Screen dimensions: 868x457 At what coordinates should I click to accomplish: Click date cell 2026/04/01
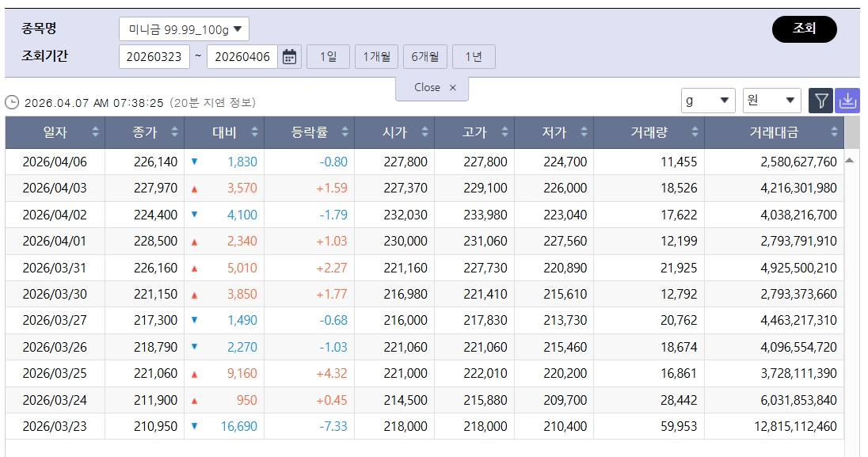coord(55,241)
